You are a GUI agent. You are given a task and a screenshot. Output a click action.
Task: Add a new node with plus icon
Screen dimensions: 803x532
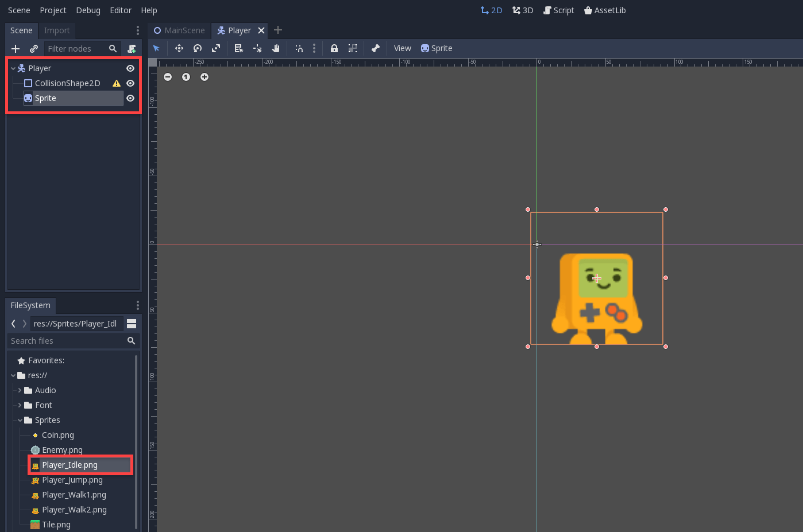pos(16,49)
